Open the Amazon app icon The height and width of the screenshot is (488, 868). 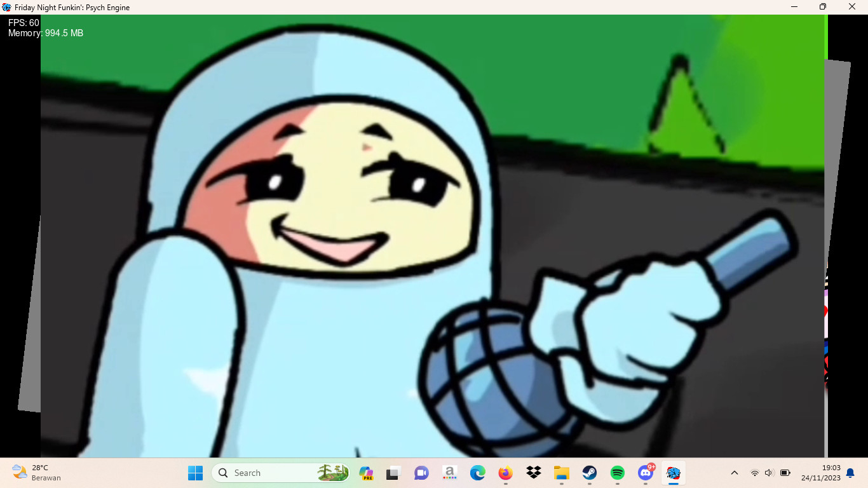point(449,473)
